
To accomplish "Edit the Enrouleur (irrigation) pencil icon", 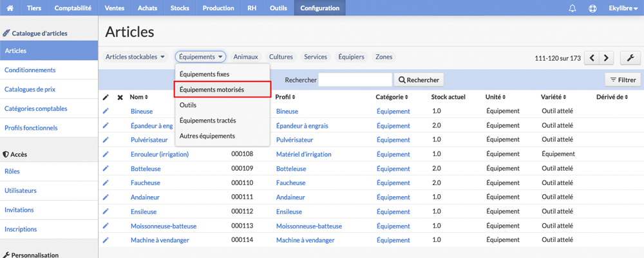I will click(x=106, y=154).
